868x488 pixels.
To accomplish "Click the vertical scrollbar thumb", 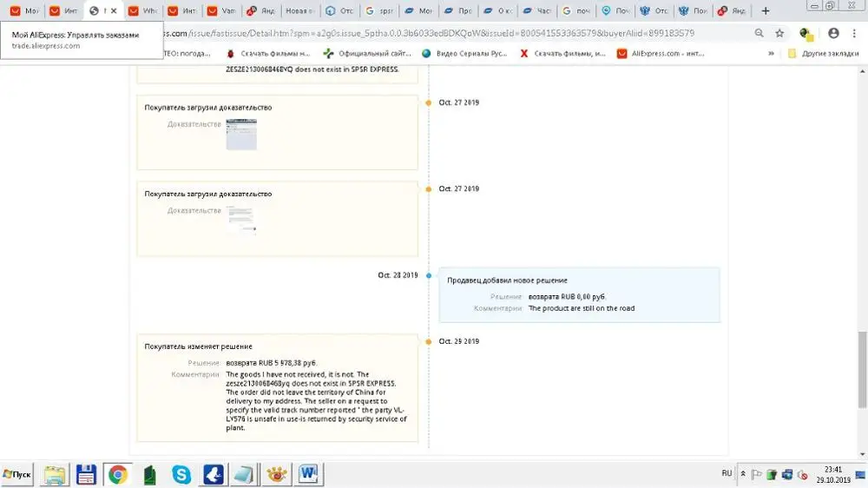I will coord(863,369).
